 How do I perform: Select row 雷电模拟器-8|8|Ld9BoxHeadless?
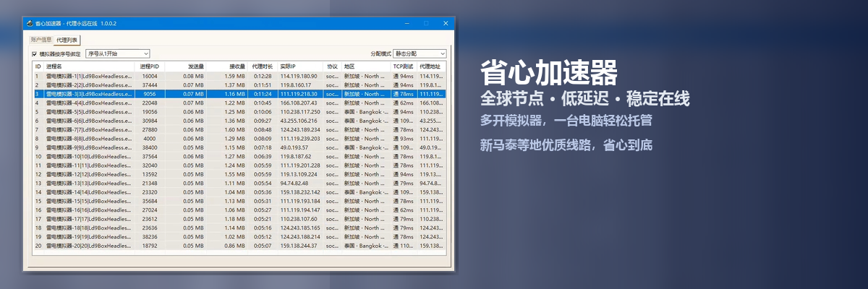coord(239,139)
